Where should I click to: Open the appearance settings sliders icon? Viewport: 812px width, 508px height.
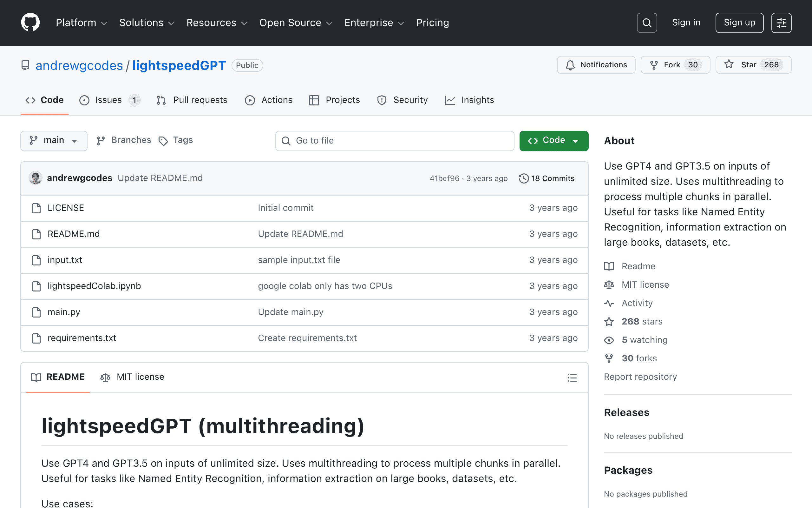coord(781,23)
